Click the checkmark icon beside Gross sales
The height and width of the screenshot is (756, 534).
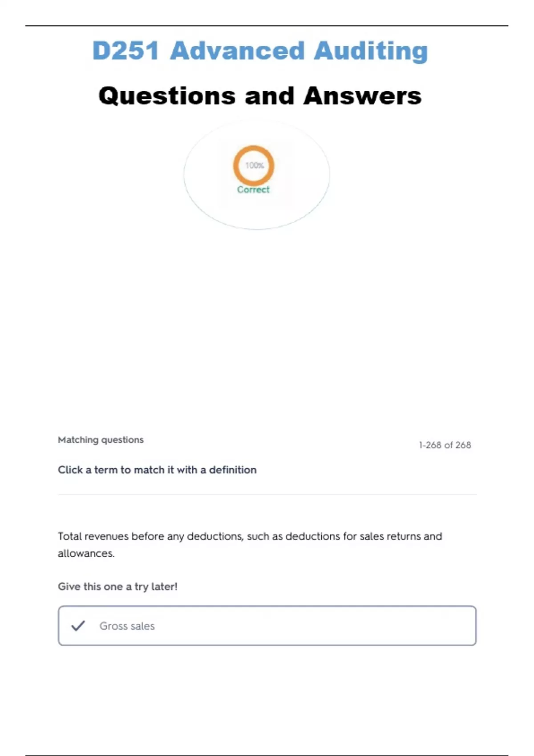[78, 626]
